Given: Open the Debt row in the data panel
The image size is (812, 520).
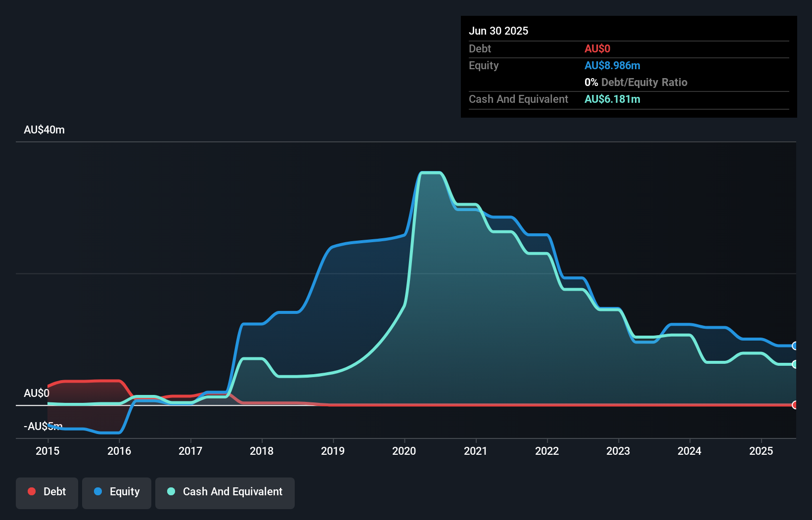Looking at the screenshot, I should click(x=480, y=49).
